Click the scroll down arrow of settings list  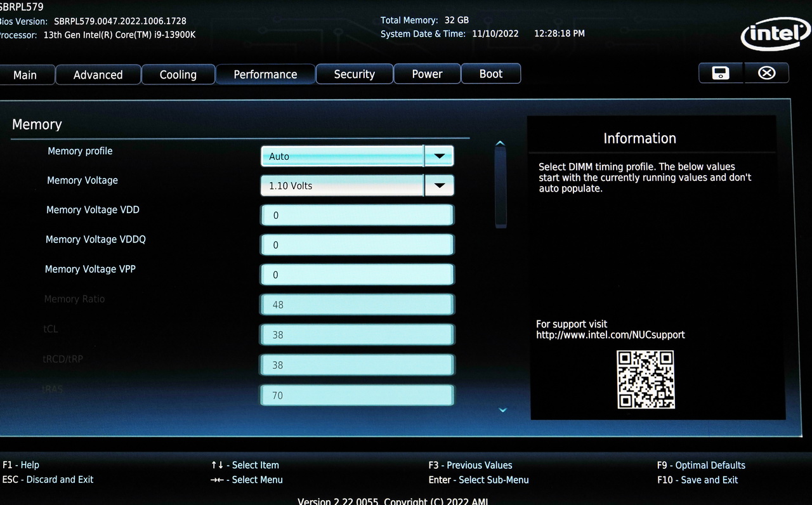[x=503, y=410]
